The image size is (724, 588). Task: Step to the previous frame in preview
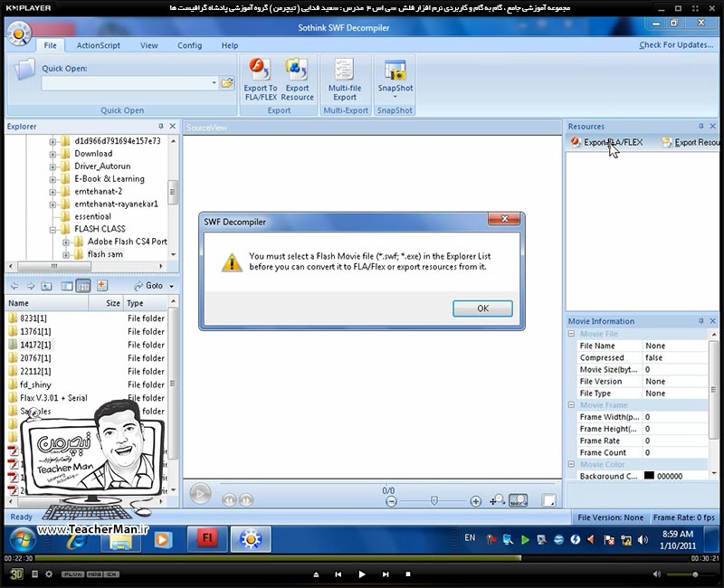pyautogui.click(x=229, y=500)
